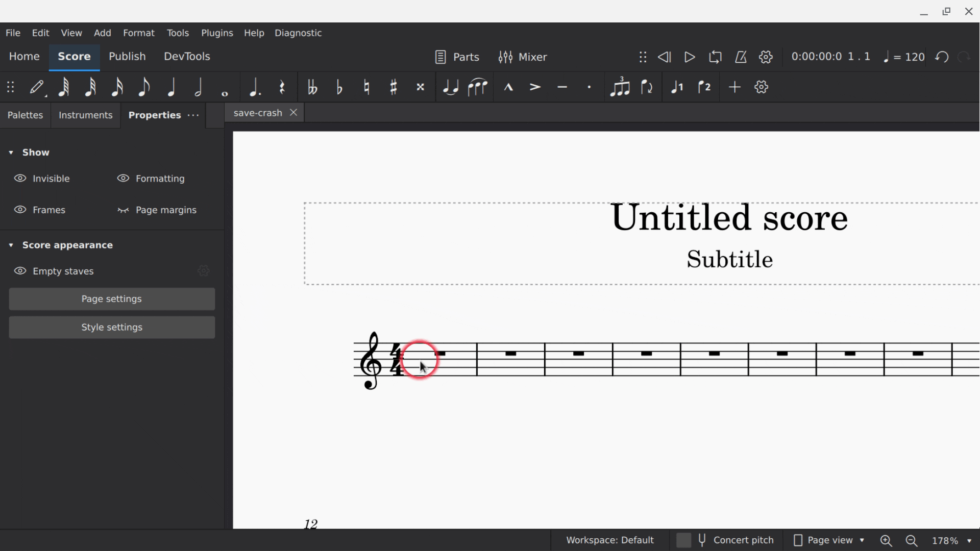Insert a rest

click(282, 87)
